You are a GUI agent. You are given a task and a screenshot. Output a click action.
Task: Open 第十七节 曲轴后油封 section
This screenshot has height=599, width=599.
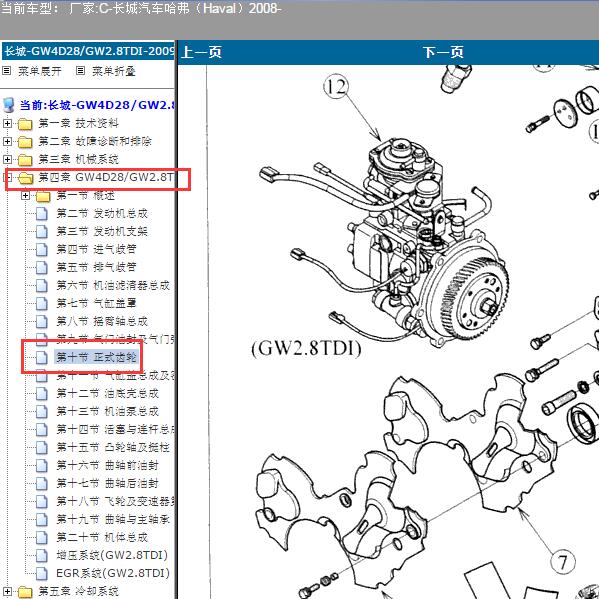pos(107,483)
